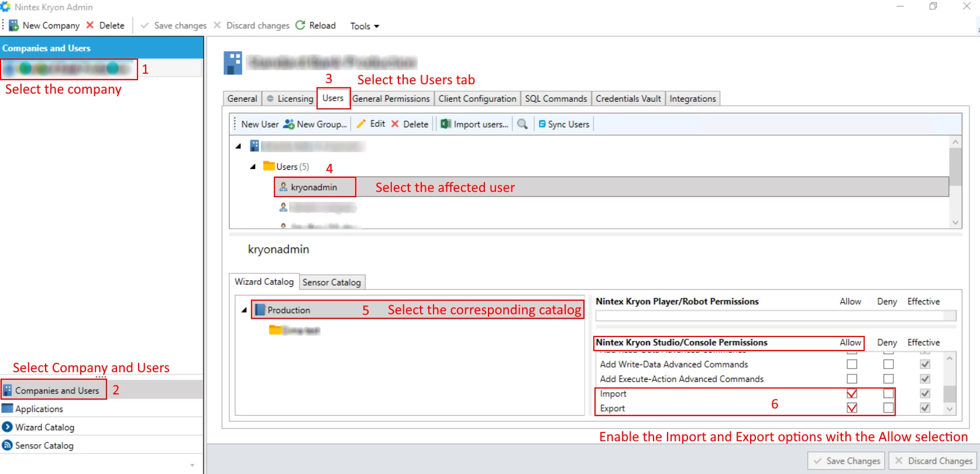Screen dimensions: 980x474
Task: Open Applications in the sidebar
Action: pos(101,408)
